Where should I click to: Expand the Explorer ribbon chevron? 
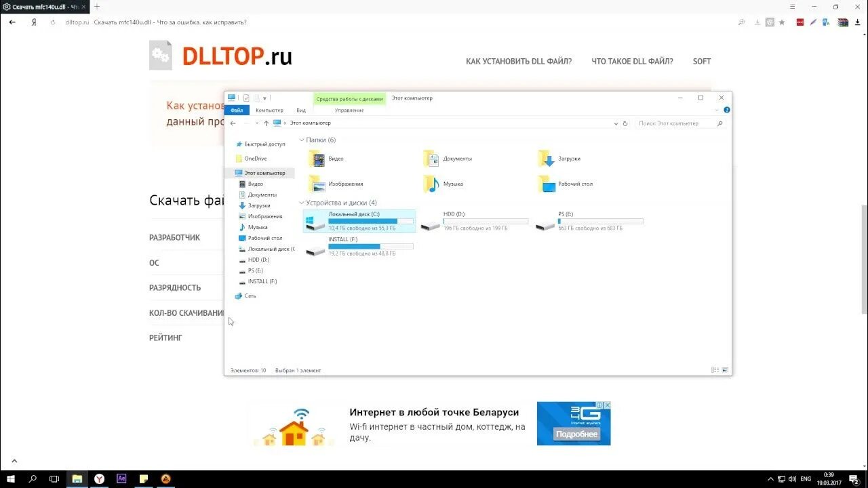[717, 110]
